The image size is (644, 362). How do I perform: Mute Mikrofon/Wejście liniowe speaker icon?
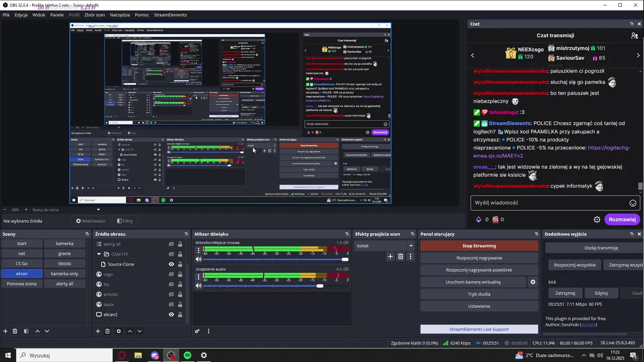pos(198,259)
